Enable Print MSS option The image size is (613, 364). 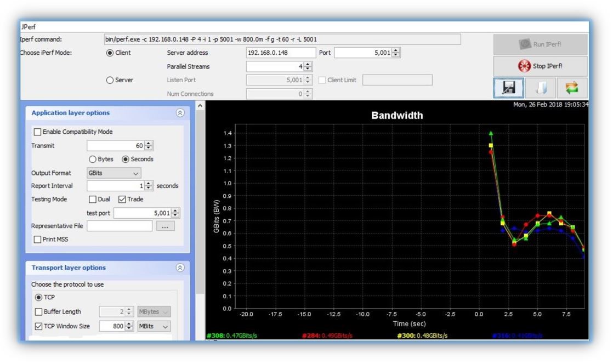pos(37,239)
